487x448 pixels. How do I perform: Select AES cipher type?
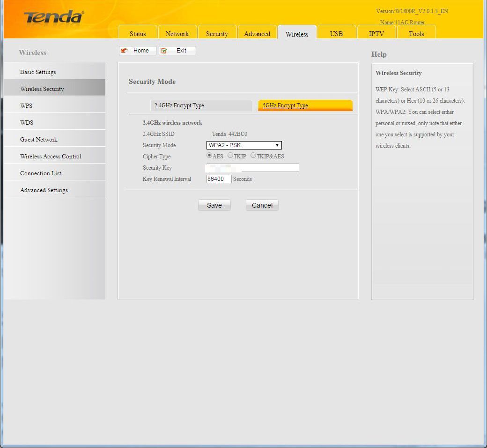209,156
